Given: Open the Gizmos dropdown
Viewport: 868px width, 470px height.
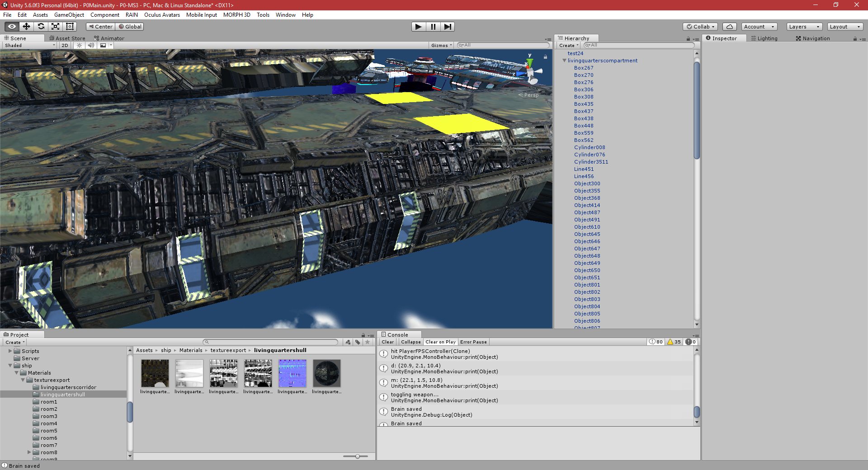Looking at the screenshot, I should click(x=441, y=45).
